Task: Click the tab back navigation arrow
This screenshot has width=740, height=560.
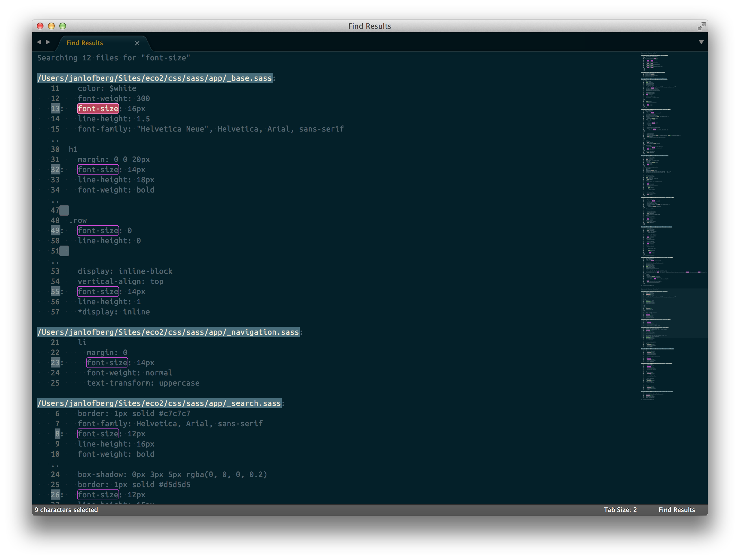Action: click(x=39, y=42)
